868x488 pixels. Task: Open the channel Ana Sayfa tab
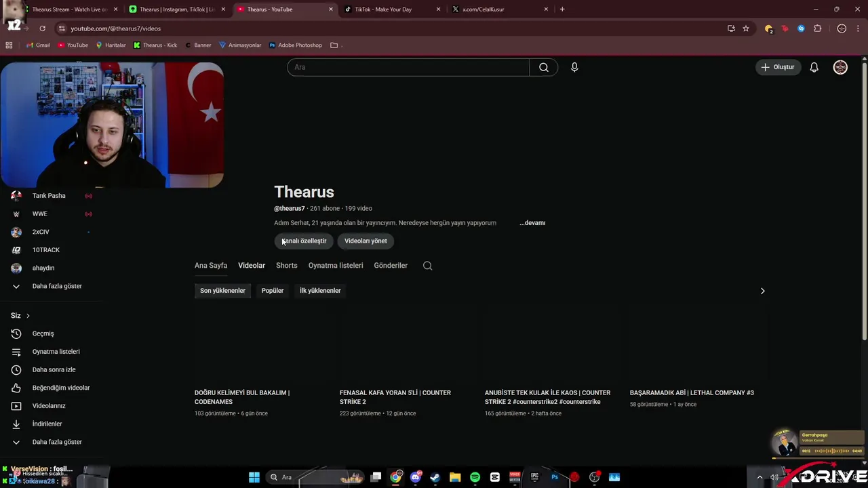point(211,266)
